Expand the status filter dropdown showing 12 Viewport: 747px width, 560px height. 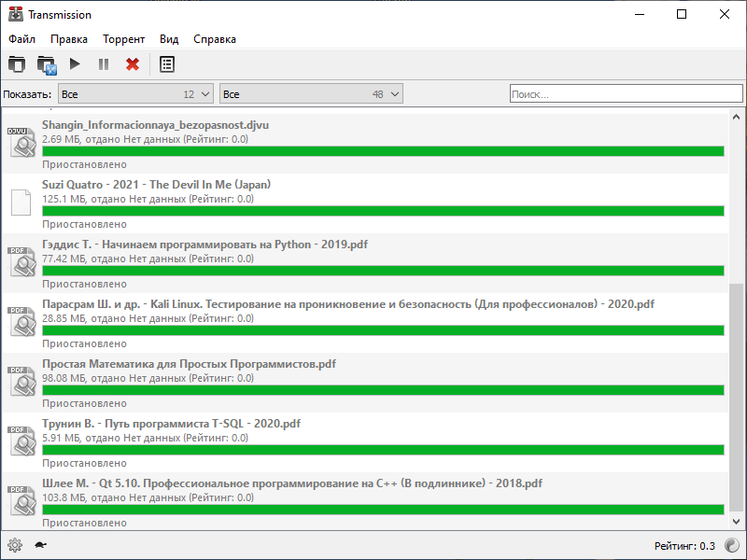point(135,94)
